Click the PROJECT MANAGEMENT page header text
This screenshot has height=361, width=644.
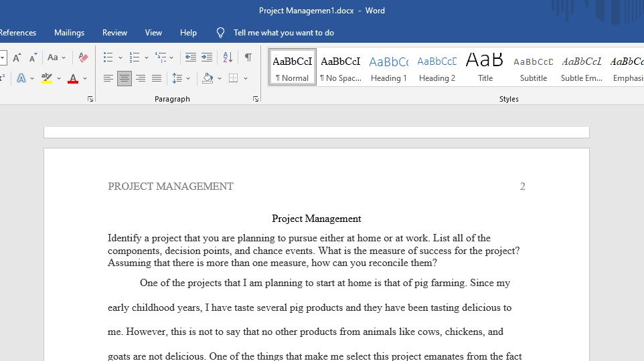(171, 187)
